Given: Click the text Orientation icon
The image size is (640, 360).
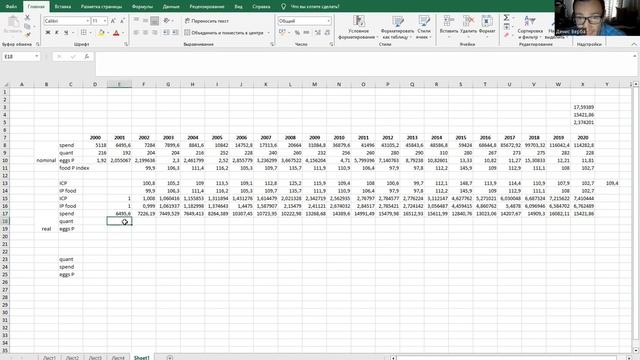Looking at the screenshot, I should point(167,20).
